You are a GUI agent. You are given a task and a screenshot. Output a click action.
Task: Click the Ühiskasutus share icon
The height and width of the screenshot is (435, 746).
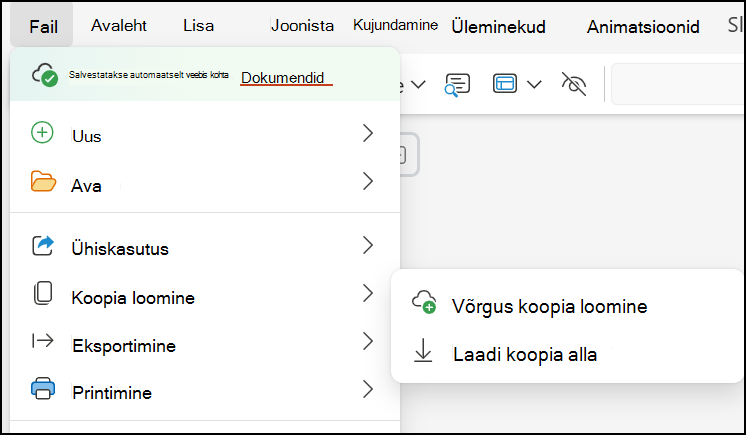pyautogui.click(x=43, y=246)
